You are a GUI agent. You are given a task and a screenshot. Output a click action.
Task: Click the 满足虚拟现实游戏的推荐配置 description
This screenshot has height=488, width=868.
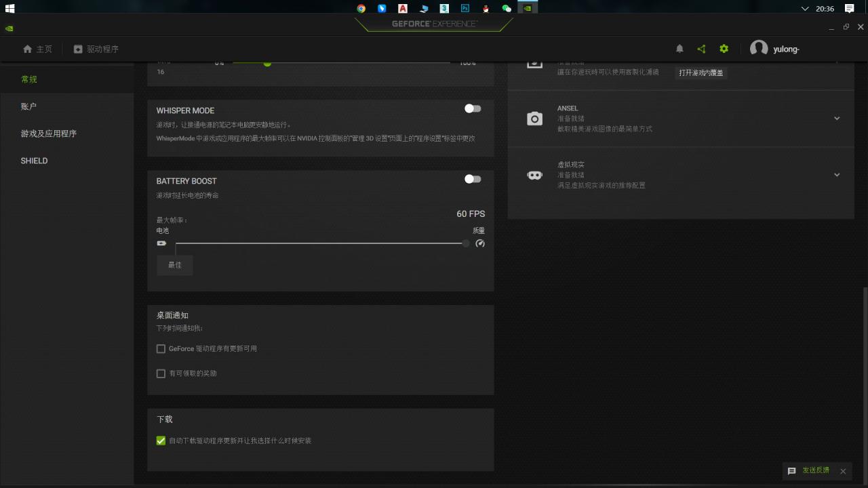pyautogui.click(x=601, y=185)
